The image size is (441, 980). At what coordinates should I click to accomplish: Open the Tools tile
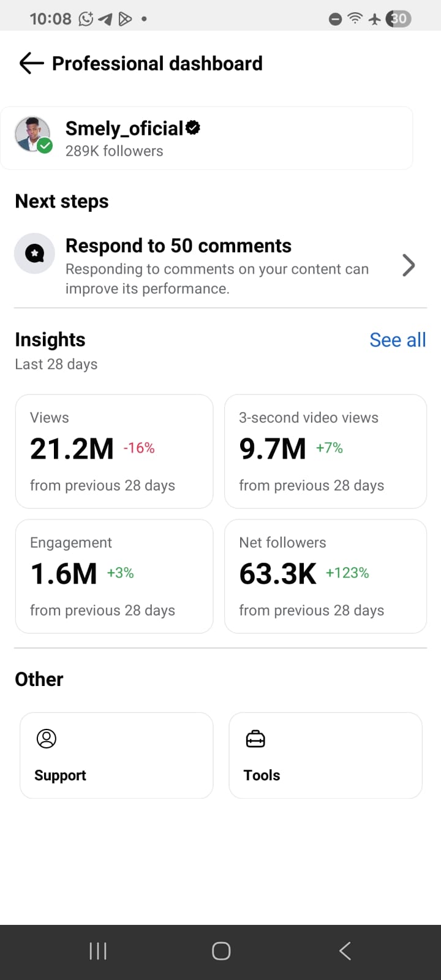(325, 755)
